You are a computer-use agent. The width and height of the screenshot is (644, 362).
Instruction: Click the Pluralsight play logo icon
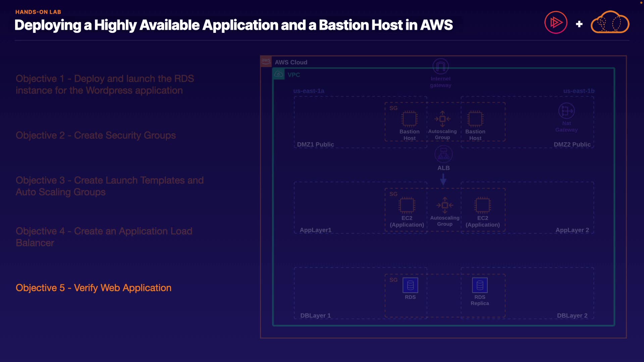click(x=556, y=22)
